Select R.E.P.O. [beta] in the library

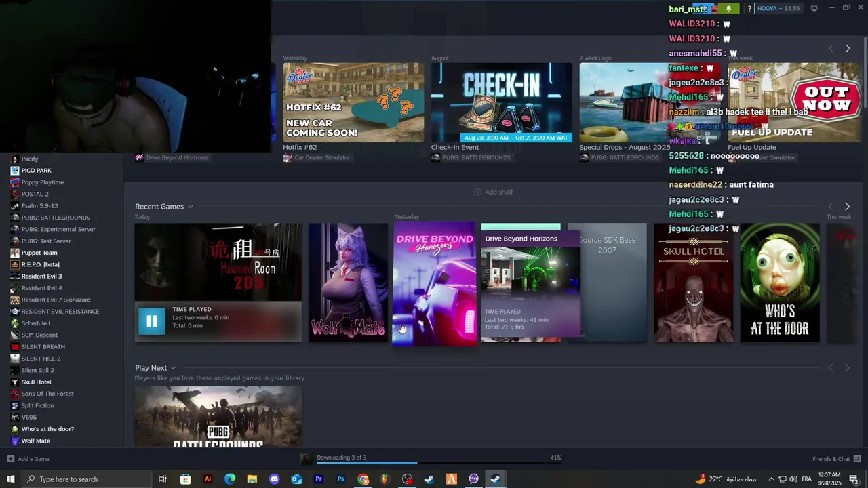(x=41, y=264)
